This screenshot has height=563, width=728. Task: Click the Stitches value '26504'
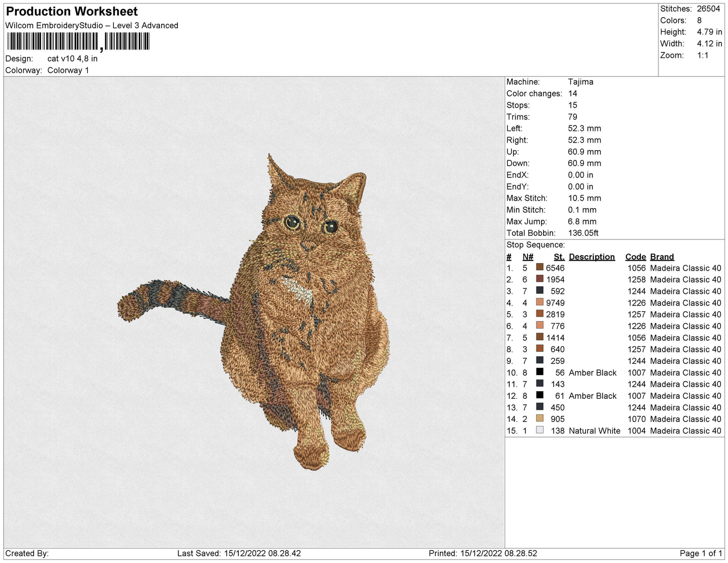click(709, 9)
